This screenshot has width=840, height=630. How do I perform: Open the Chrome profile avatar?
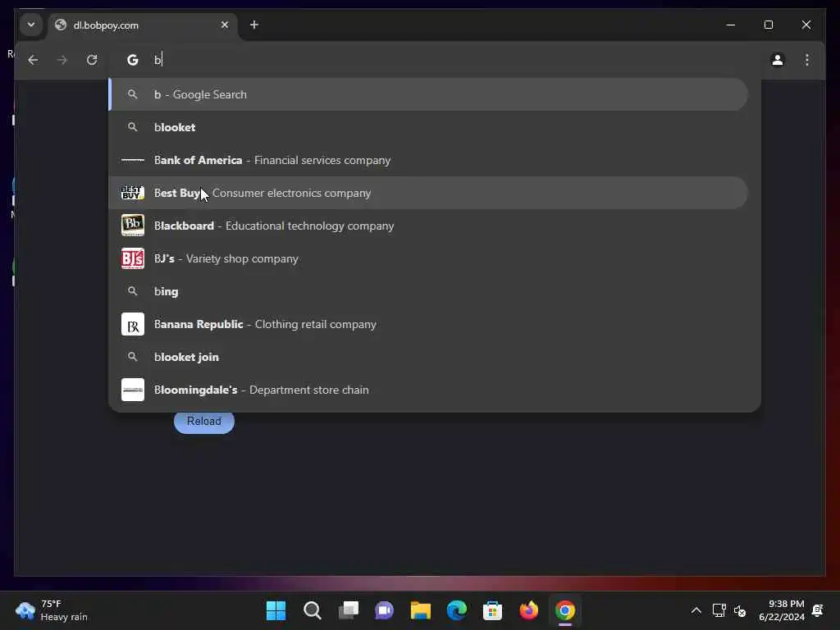pos(778,60)
